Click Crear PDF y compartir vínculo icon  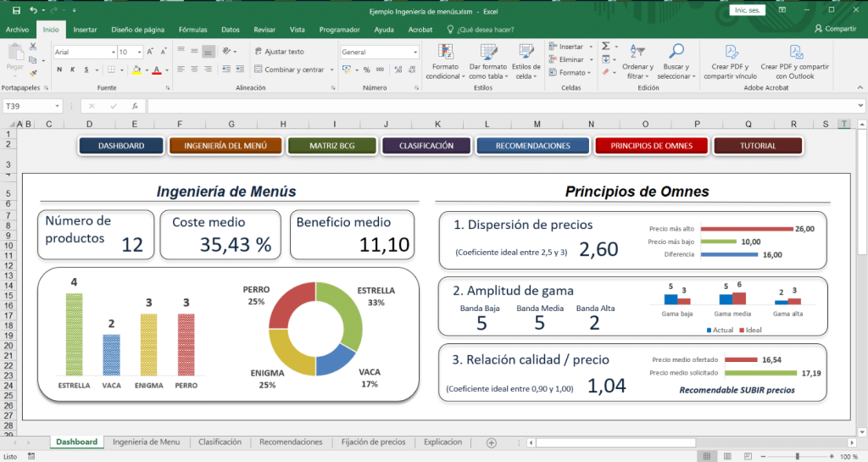731,53
